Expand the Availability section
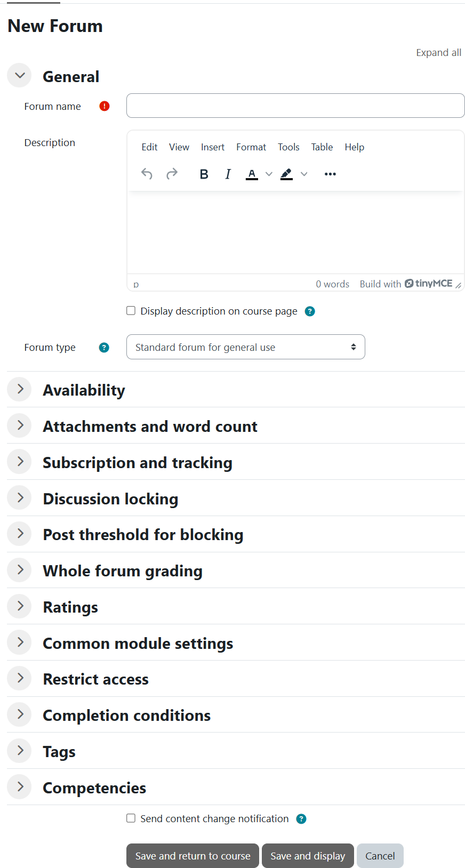Image resolution: width=465 pixels, height=868 pixels. coord(20,389)
